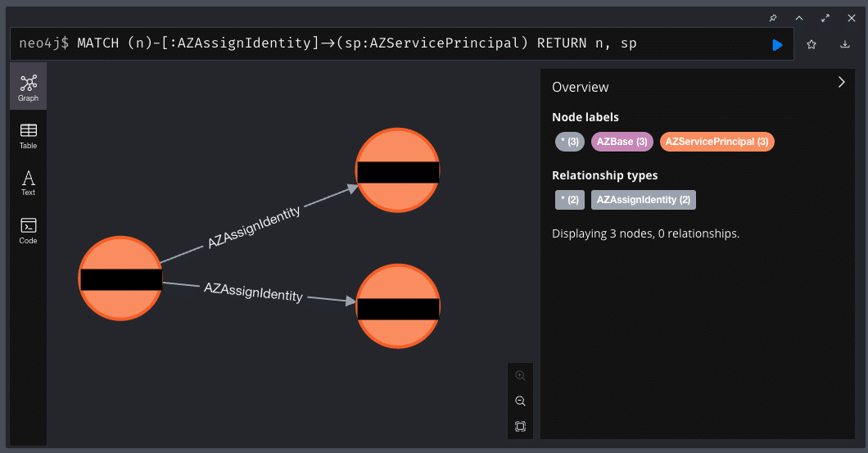Select the upper right service principal node
The image size is (868, 453).
tap(397, 170)
